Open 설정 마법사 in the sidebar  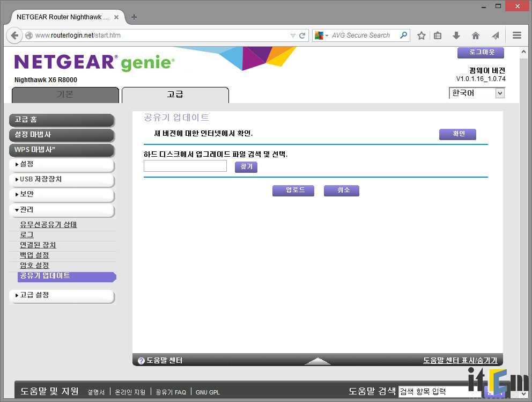coord(62,135)
